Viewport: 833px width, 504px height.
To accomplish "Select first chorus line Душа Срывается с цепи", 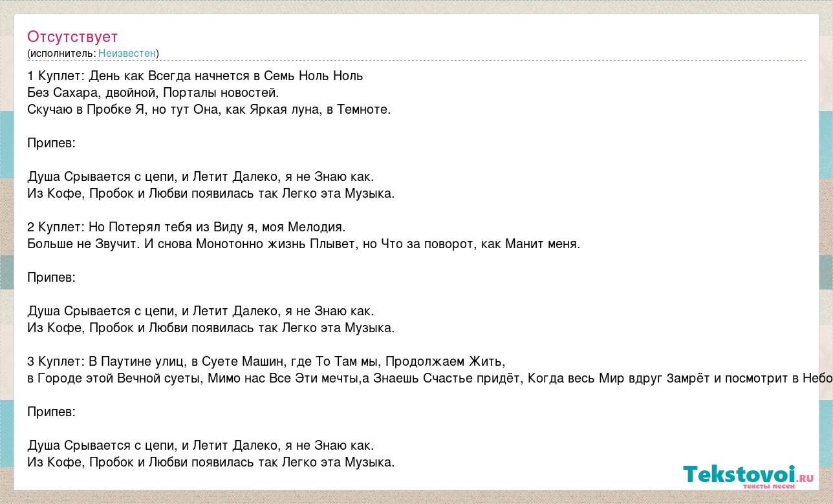I will tap(200, 176).
